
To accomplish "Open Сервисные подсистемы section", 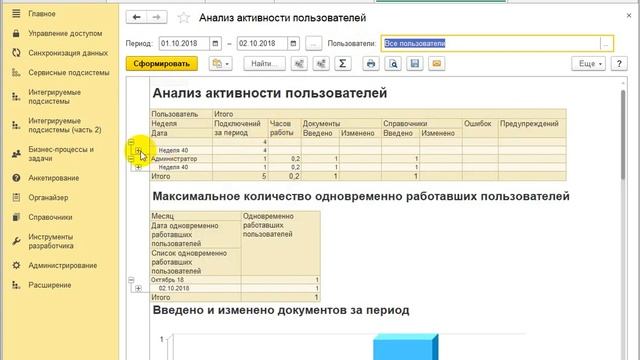I will (x=69, y=73).
